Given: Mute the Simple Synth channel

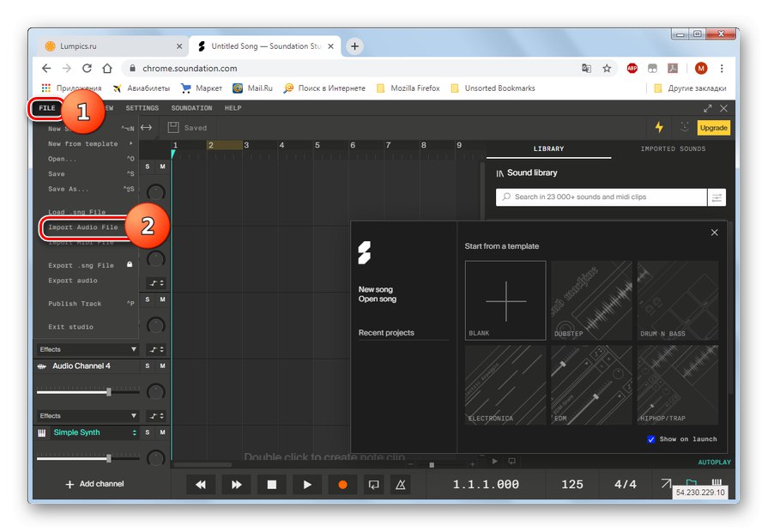Looking at the screenshot, I should pos(163,432).
